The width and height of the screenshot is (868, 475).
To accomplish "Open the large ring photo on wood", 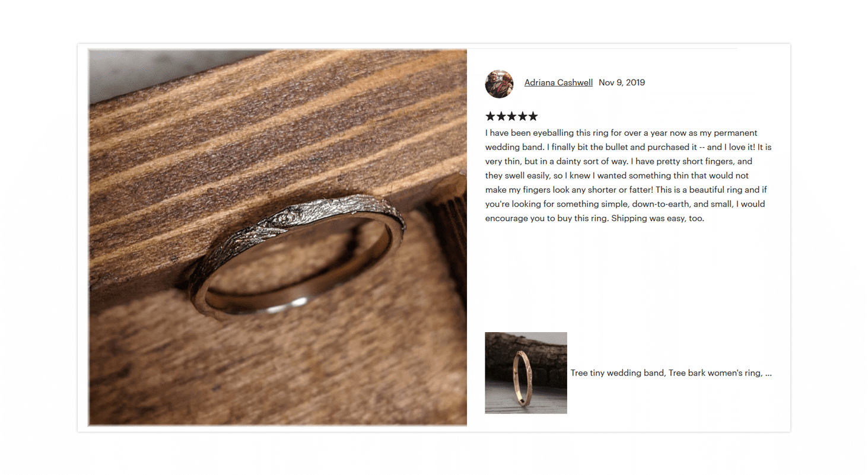I will (x=278, y=237).
